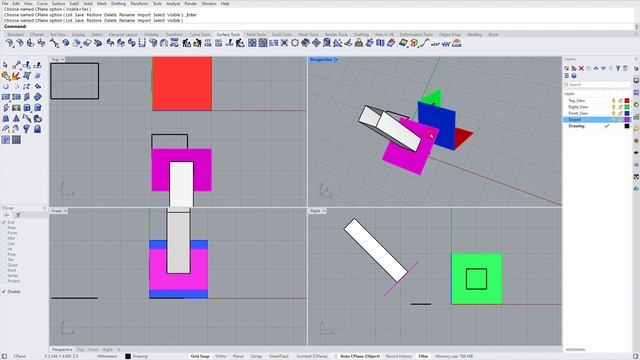Toggle SmartTrack in the status bar

click(x=279, y=356)
